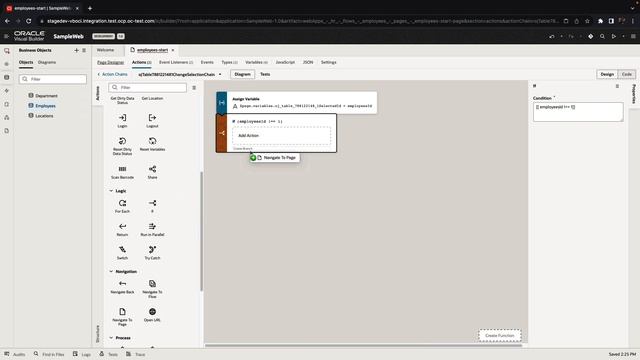Open Business Objects navigator icon in sidebar
The image size is (640, 360).
7,77
